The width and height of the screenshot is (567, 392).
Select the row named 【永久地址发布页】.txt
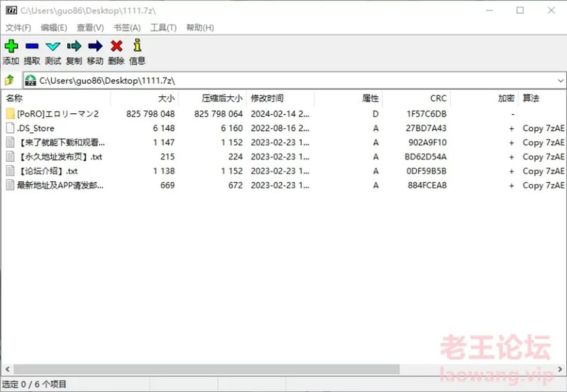[x=284, y=157]
